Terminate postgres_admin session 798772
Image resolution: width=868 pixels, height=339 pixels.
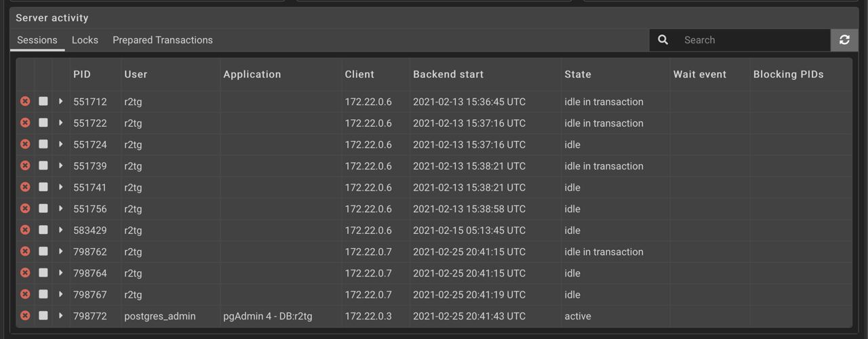point(25,316)
